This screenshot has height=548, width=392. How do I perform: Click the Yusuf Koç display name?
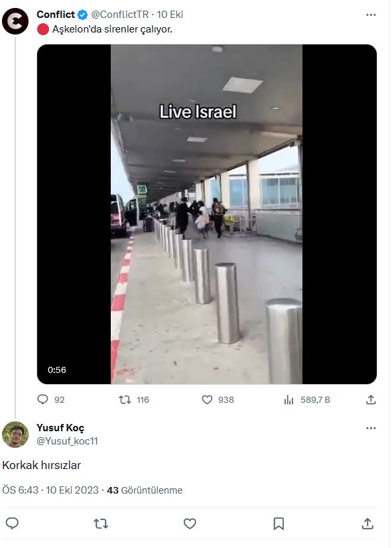60,428
